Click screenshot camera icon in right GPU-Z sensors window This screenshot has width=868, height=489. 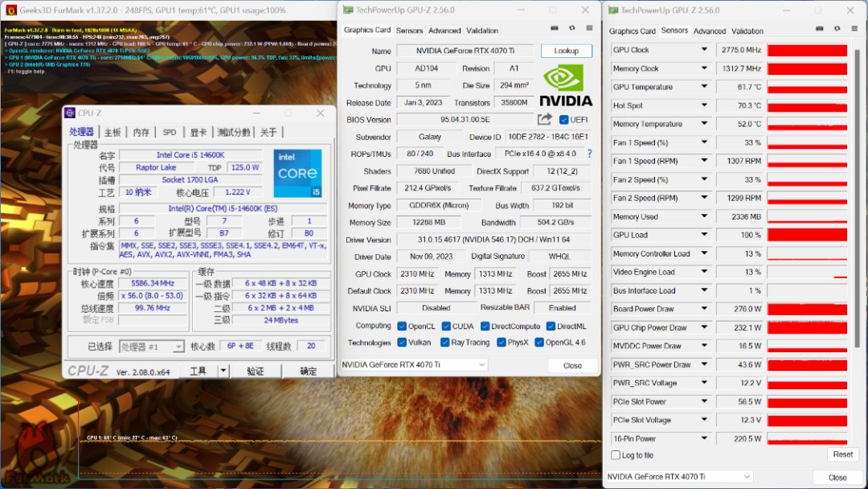pos(819,29)
